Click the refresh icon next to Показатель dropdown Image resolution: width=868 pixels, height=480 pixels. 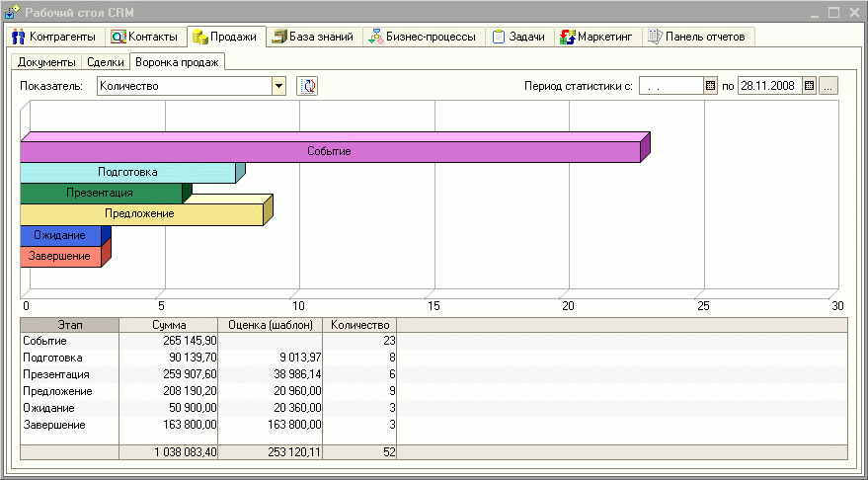coord(307,86)
